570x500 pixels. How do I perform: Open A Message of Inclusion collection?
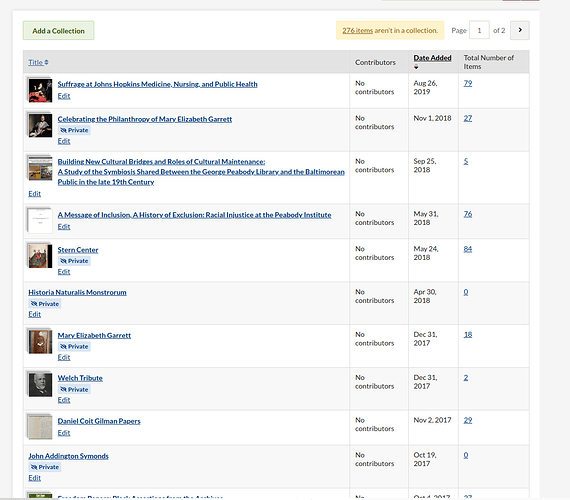click(194, 215)
